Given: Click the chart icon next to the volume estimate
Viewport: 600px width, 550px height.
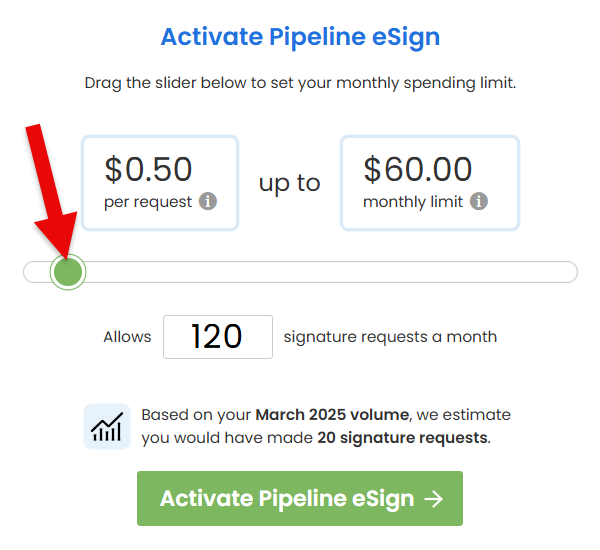Looking at the screenshot, I should pos(106,426).
